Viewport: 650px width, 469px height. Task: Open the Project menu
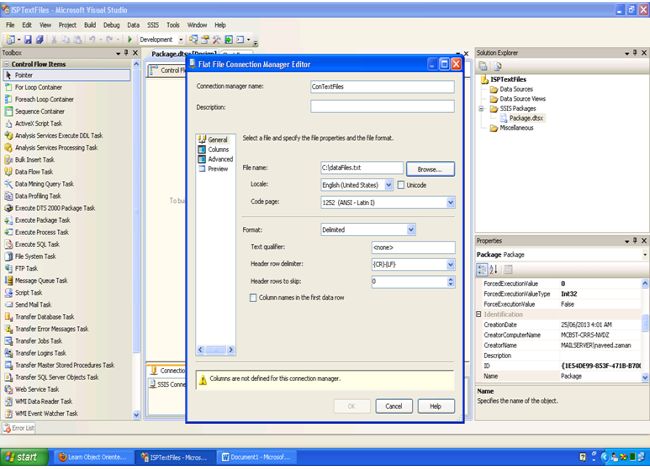[x=68, y=25]
